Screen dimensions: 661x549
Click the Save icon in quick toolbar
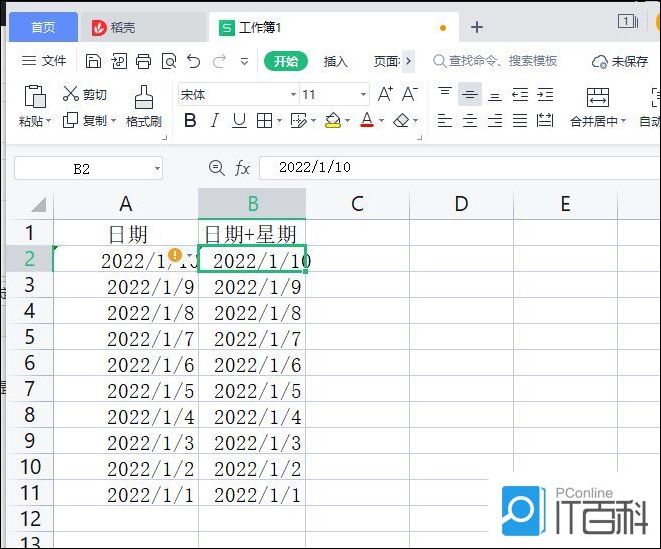click(x=93, y=62)
